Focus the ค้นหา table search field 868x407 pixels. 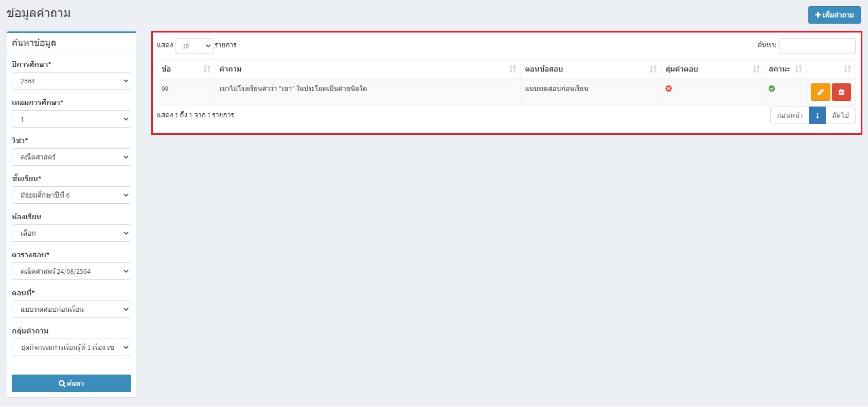tap(817, 46)
